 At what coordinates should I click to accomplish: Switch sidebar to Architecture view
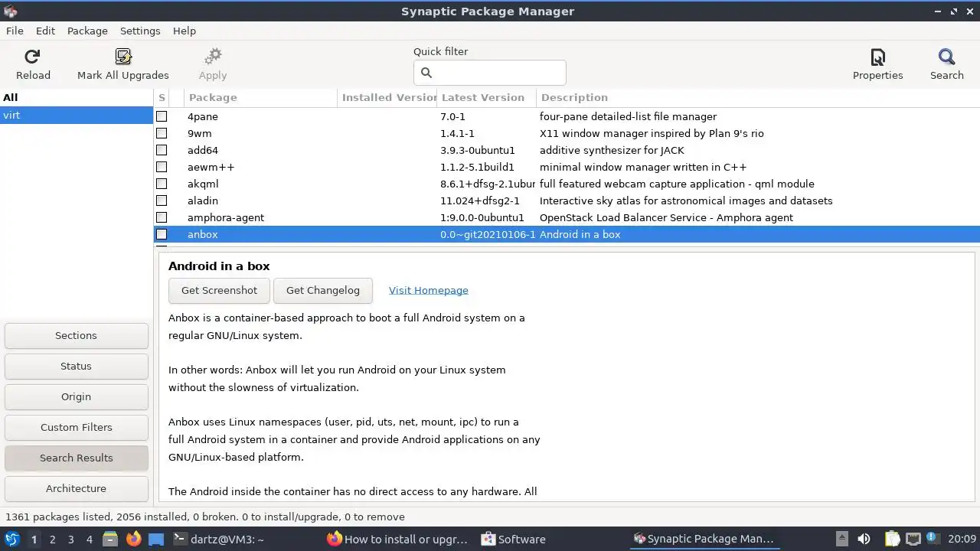coord(76,488)
